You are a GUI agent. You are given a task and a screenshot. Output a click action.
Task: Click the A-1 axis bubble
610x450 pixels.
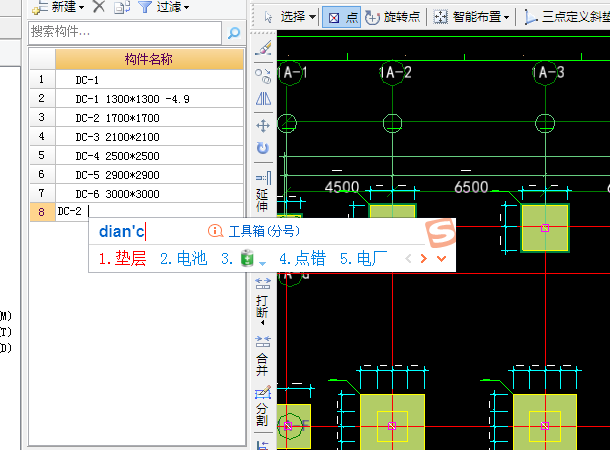pos(291,72)
